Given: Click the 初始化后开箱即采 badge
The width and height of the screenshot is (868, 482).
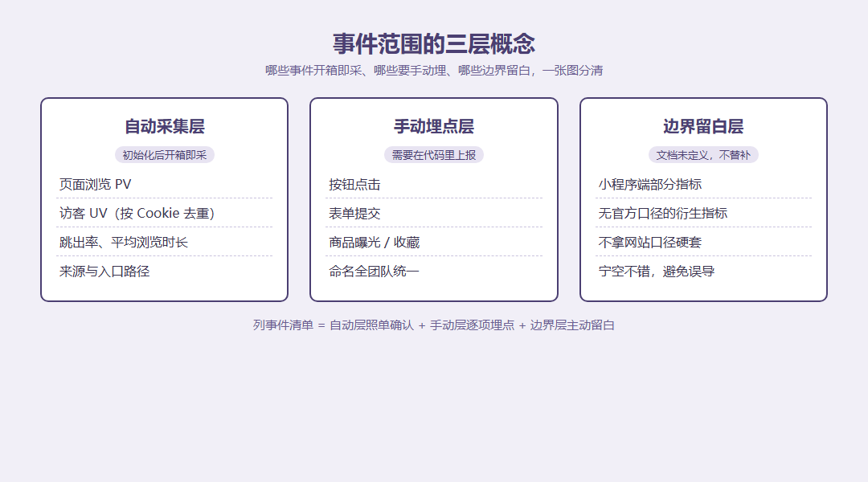Looking at the screenshot, I should click(x=165, y=155).
